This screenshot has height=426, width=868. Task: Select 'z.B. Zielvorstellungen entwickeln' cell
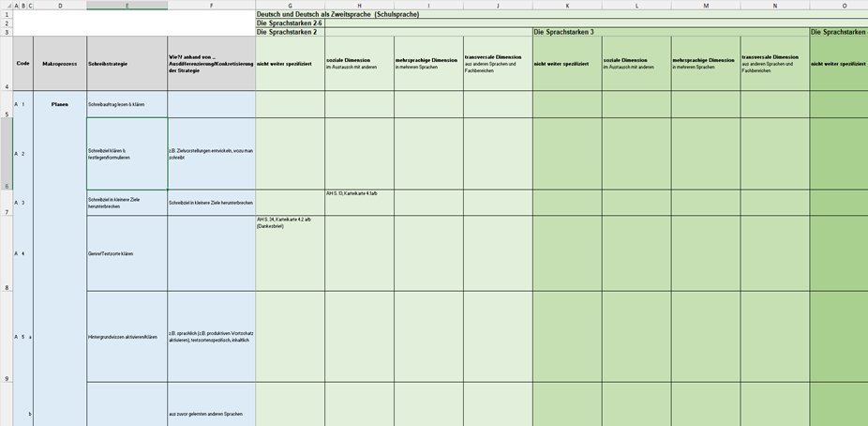212,154
